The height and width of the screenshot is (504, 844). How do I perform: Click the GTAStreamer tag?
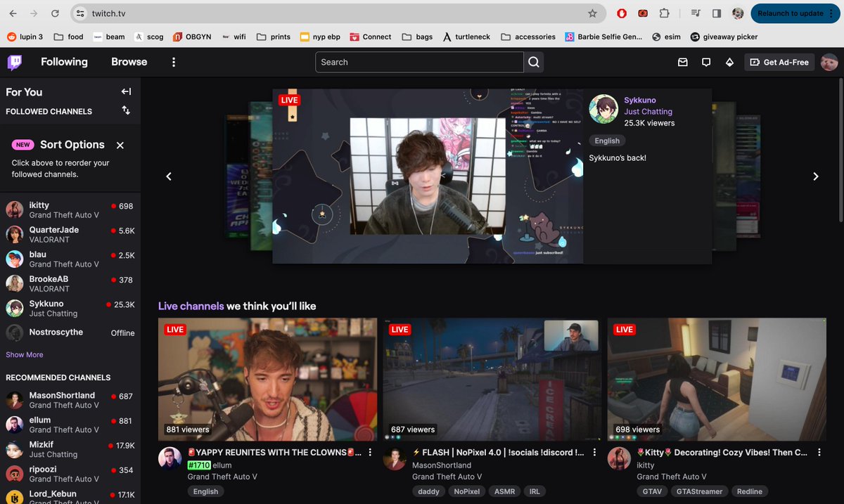pos(699,492)
